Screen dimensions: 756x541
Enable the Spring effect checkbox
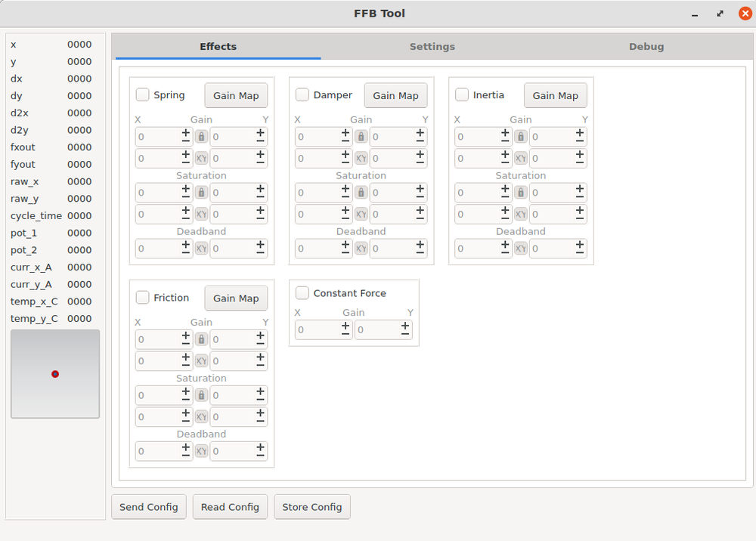(142, 95)
